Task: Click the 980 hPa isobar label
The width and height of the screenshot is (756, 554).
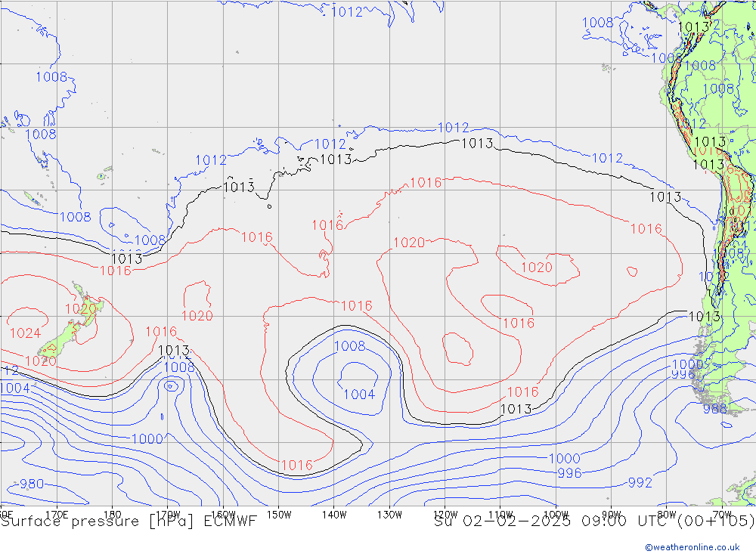Action: 32,484
